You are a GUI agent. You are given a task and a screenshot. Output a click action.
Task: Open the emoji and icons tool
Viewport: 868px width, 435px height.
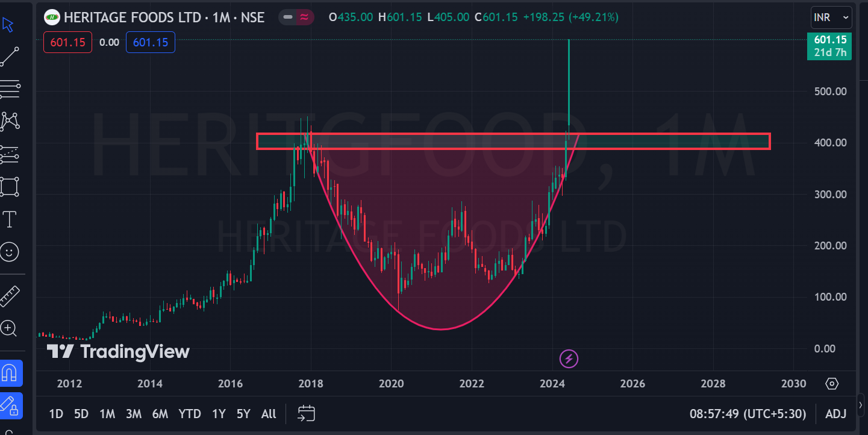click(10, 252)
